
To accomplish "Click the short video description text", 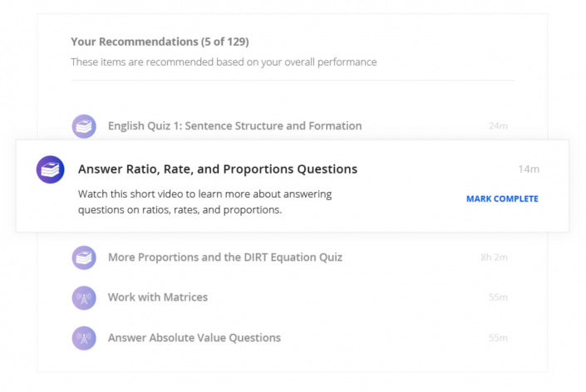I will [204, 202].
